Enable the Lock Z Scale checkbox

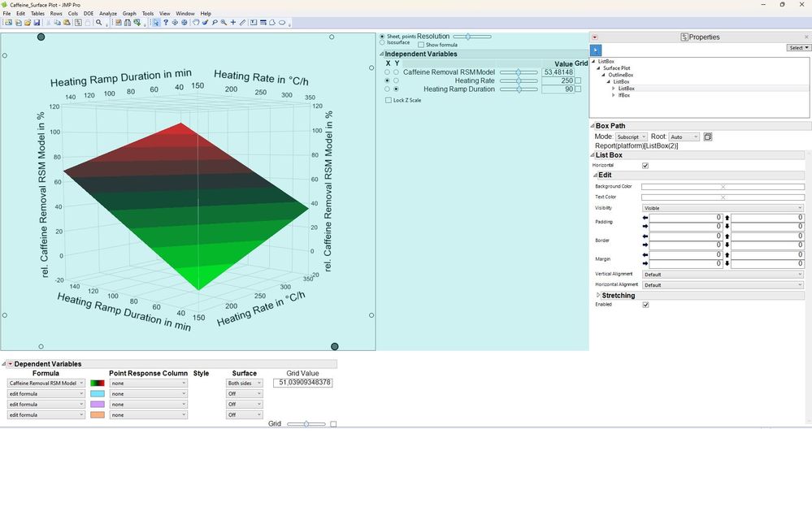click(x=389, y=100)
